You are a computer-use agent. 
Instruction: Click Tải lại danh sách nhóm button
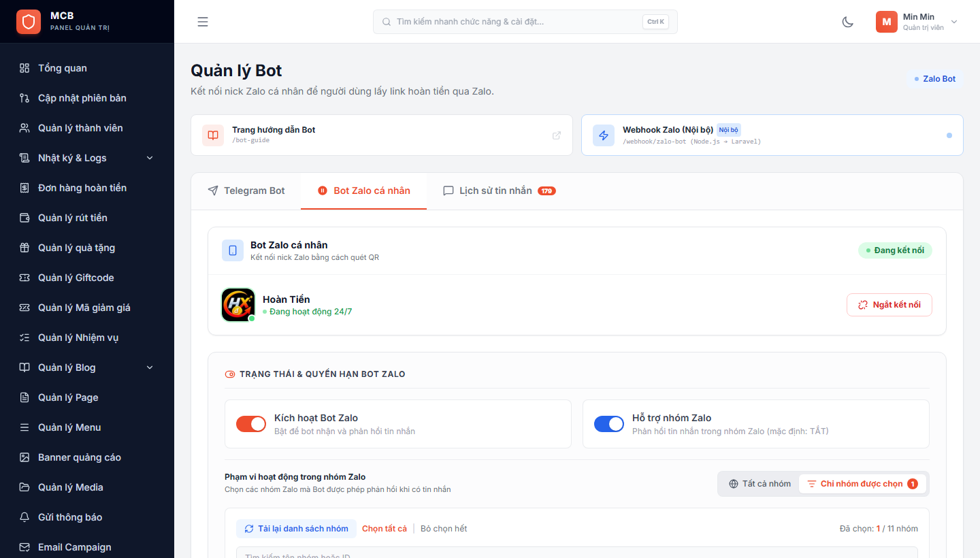(x=296, y=529)
